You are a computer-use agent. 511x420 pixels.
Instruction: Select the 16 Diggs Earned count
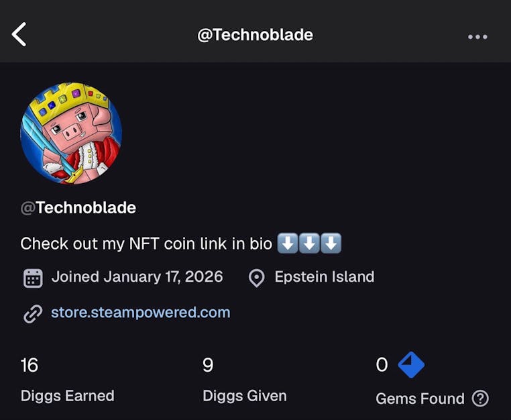tap(30, 365)
